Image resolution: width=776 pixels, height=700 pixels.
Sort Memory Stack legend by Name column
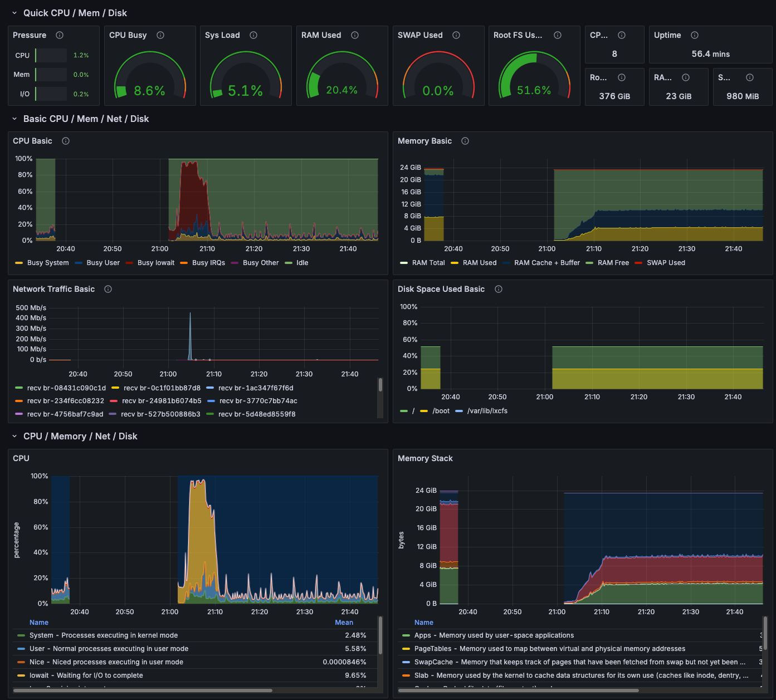click(423, 623)
